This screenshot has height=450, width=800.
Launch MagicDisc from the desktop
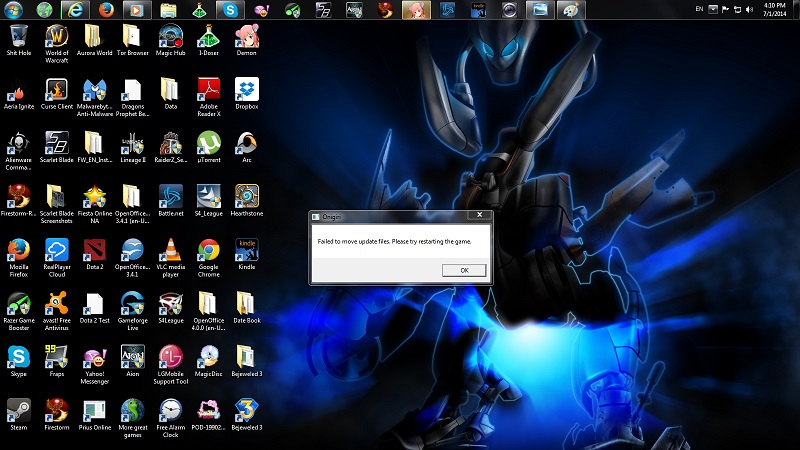209,362
